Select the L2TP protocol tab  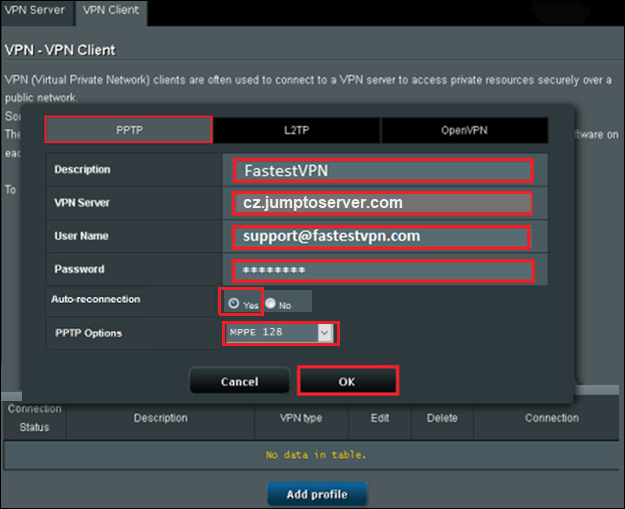[297, 130]
